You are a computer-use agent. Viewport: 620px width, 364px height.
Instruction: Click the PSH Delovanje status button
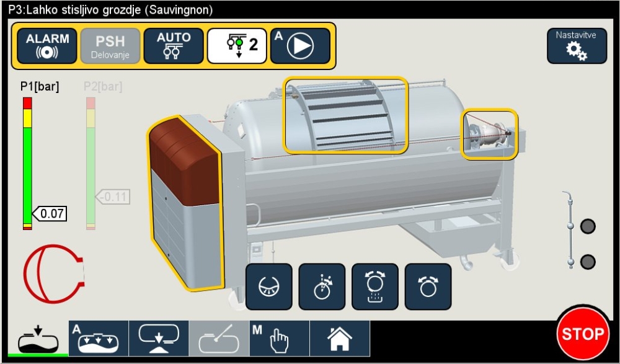[110, 46]
